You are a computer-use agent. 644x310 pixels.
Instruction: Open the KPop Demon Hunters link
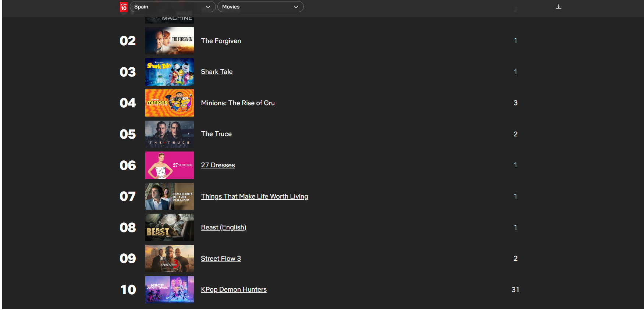[x=234, y=289]
